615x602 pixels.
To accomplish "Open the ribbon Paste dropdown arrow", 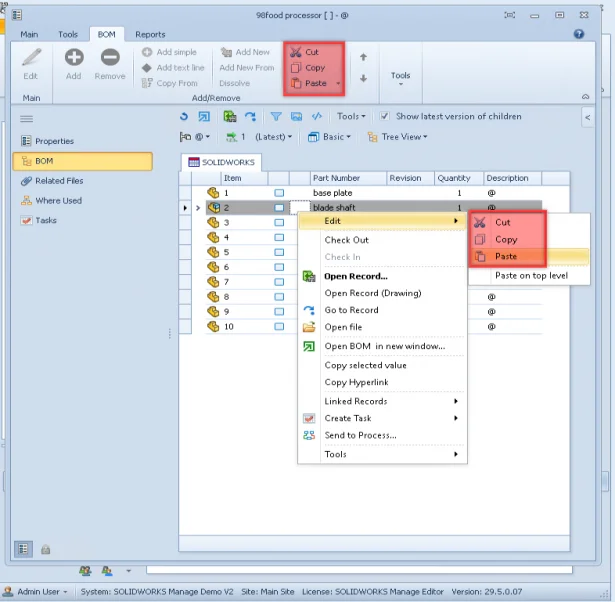I will pos(340,84).
